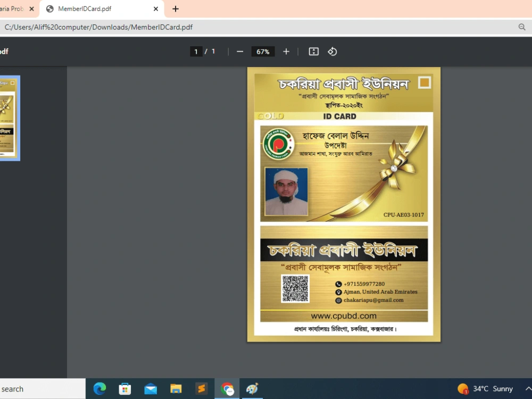Zoom in with the plus button
Viewport: 532px width, 399px height.
[x=286, y=52]
